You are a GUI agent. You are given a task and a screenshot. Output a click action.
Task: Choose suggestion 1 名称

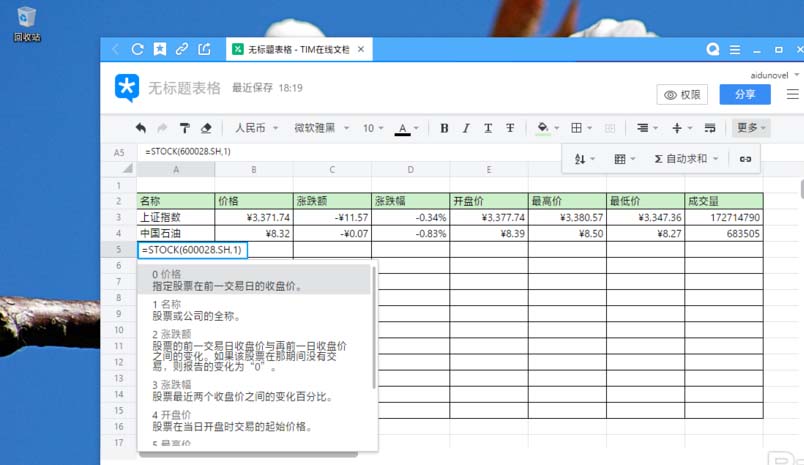point(254,310)
